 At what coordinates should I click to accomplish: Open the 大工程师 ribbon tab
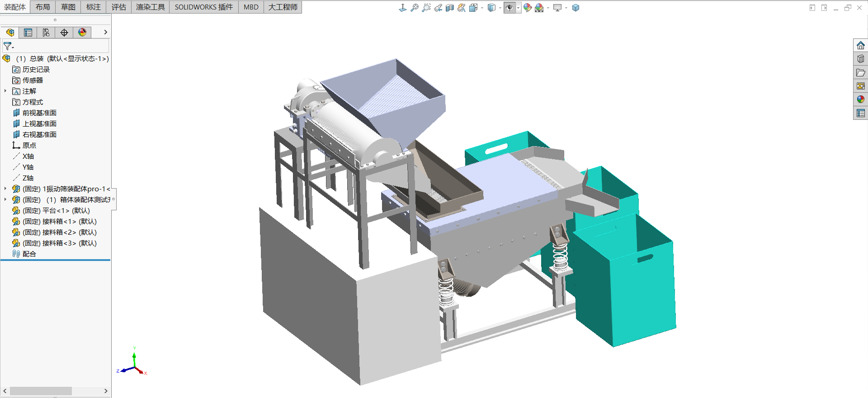tap(283, 7)
